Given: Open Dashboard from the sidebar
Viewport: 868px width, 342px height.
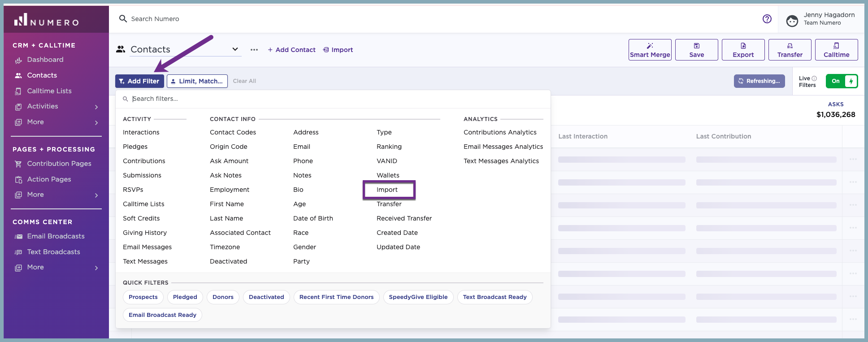Looking at the screenshot, I should pos(45,60).
